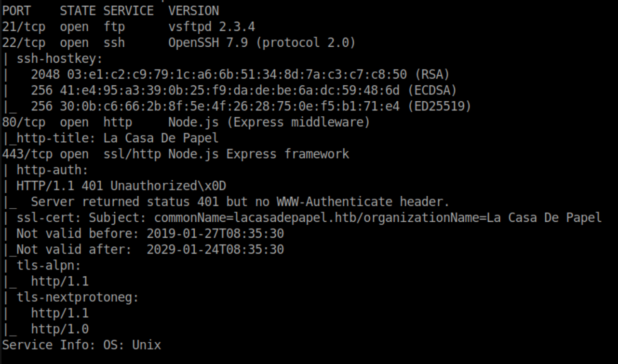Click the Not valid before date
Viewport: 618px width, 364px height.
point(215,233)
